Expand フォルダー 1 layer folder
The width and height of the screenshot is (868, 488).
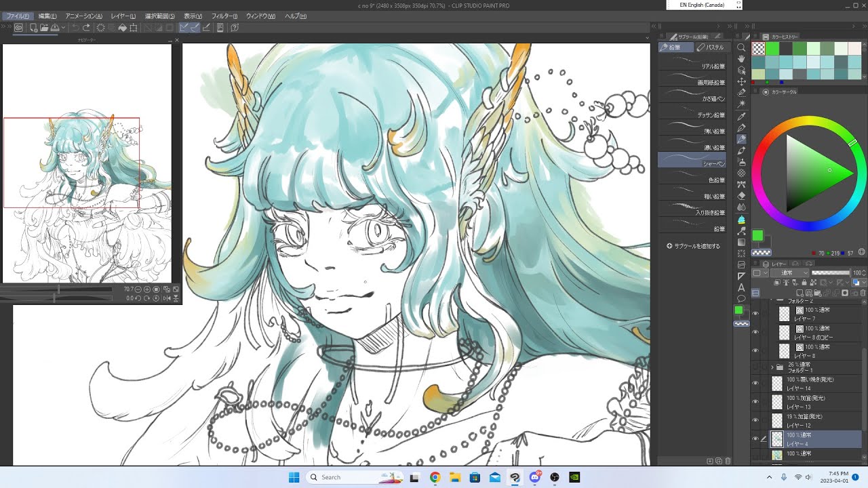coord(772,367)
